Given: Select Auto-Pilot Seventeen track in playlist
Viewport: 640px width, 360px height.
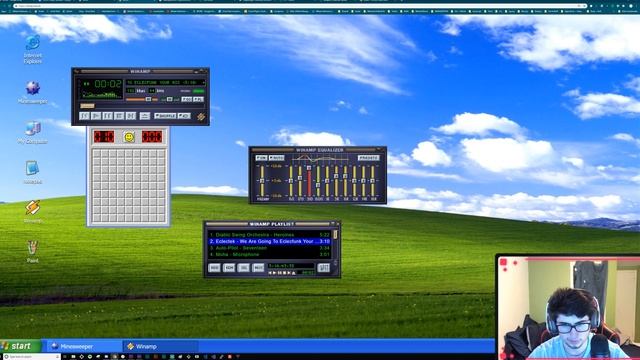Looking at the screenshot, I should click(269, 248).
